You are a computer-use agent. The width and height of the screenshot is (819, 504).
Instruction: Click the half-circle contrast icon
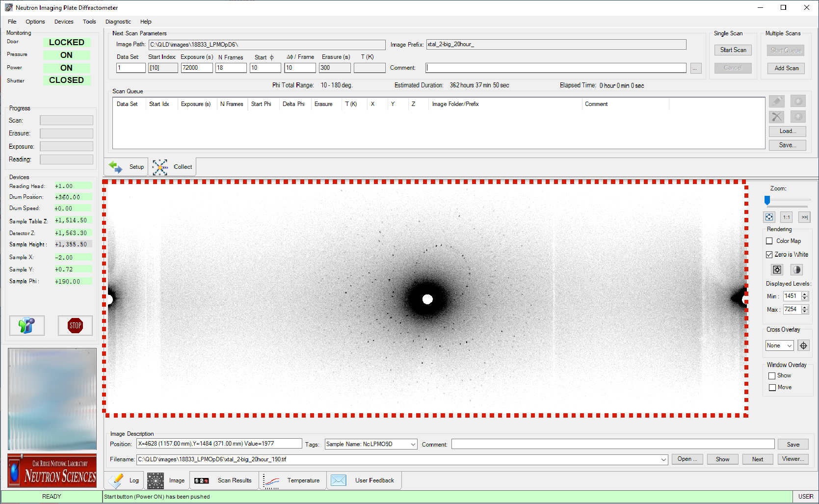pos(796,269)
